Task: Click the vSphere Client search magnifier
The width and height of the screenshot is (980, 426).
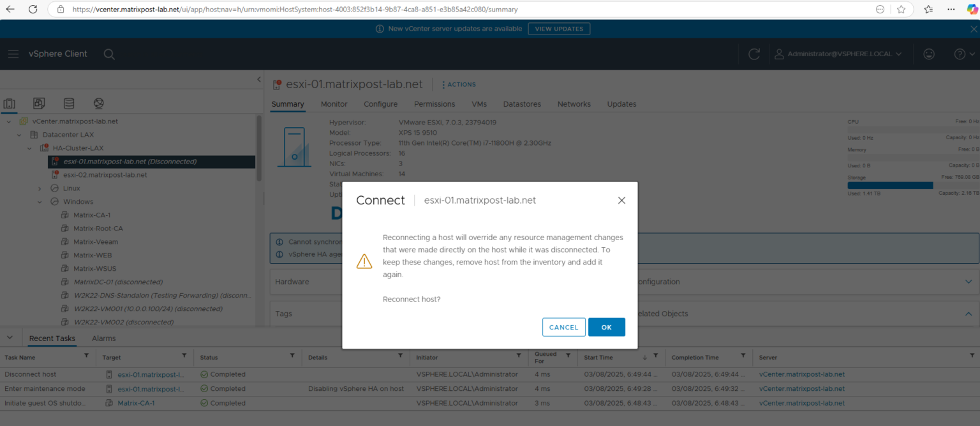Action: tap(108, 54)
